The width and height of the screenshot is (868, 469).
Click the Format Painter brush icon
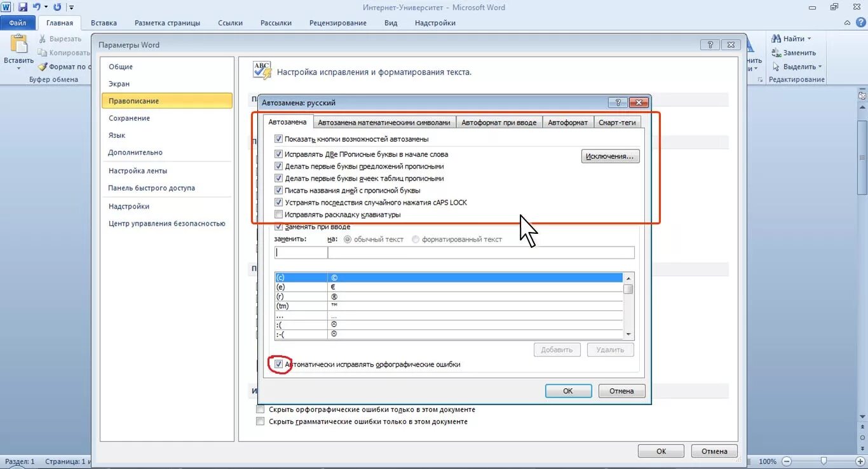43,67
